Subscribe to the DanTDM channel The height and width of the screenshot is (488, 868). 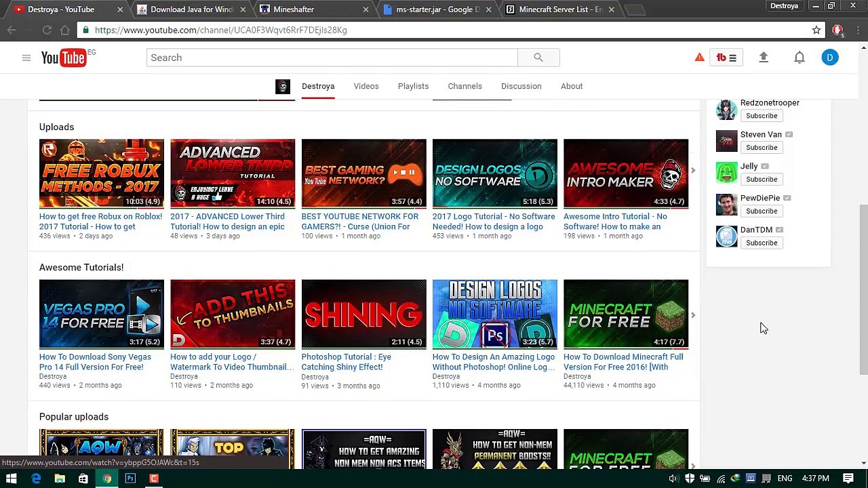(x=762, y=243)
